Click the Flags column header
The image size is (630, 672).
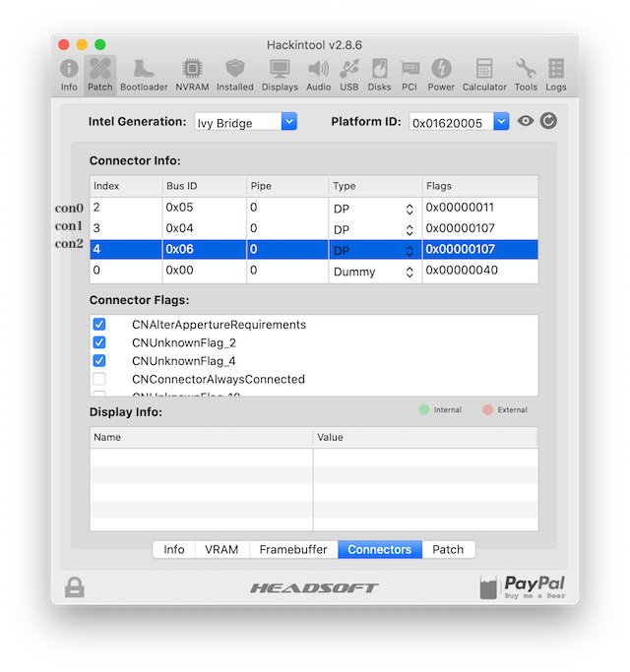480,186
